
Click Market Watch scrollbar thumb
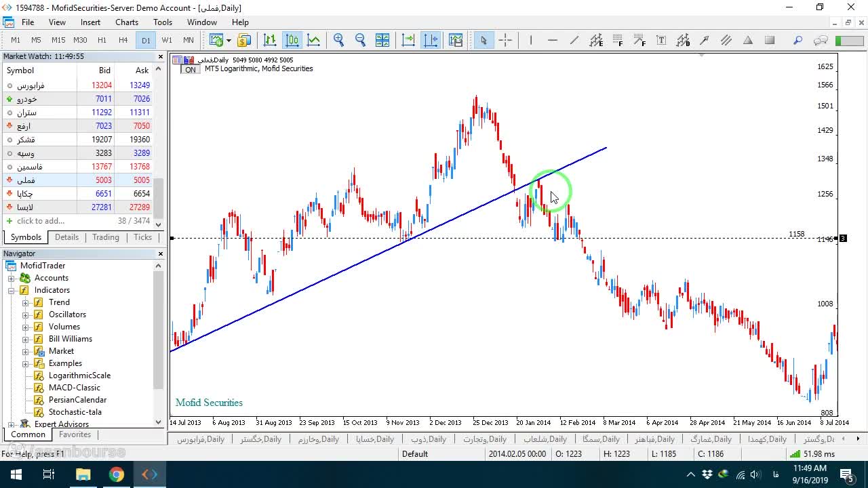pyautogui.click(x=159, y=197)
